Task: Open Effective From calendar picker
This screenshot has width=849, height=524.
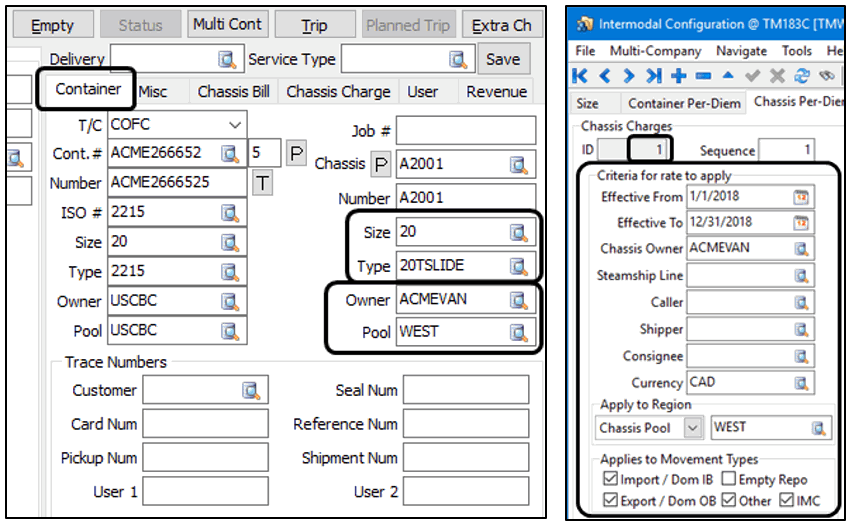Action: [800, 197]
